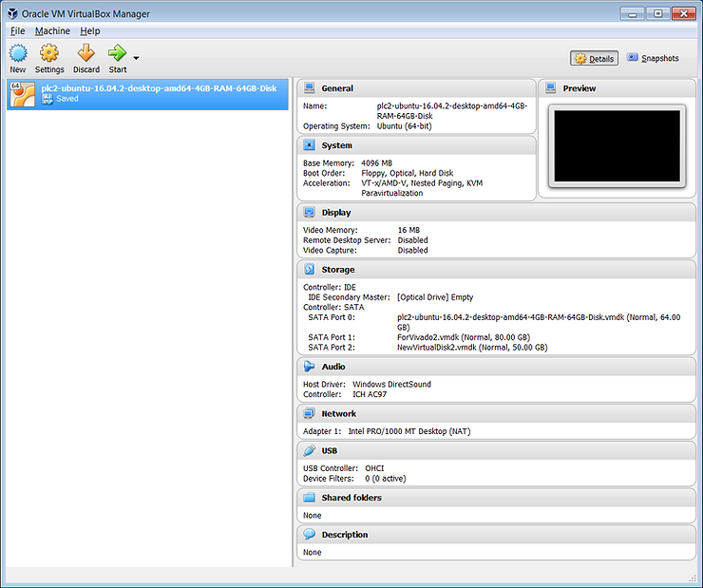
Task: Click the VM name value in General
Action: (x=452, y=111)
